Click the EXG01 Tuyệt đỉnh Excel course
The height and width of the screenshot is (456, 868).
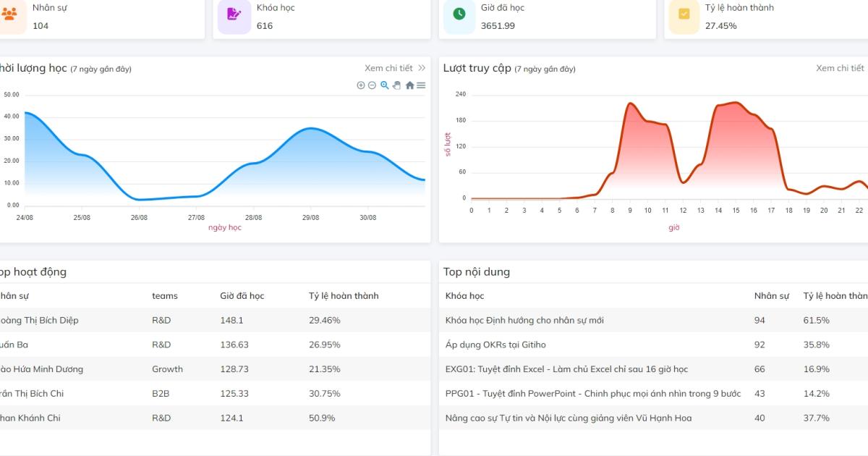[566, 369]
